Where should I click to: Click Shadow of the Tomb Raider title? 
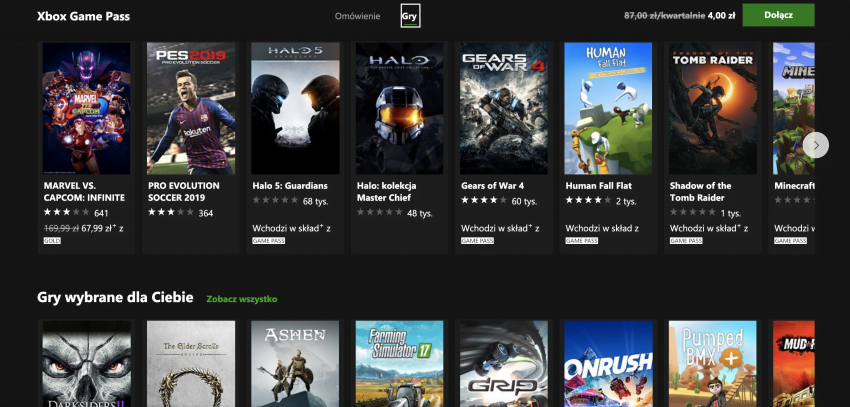[x=700, y=192]
